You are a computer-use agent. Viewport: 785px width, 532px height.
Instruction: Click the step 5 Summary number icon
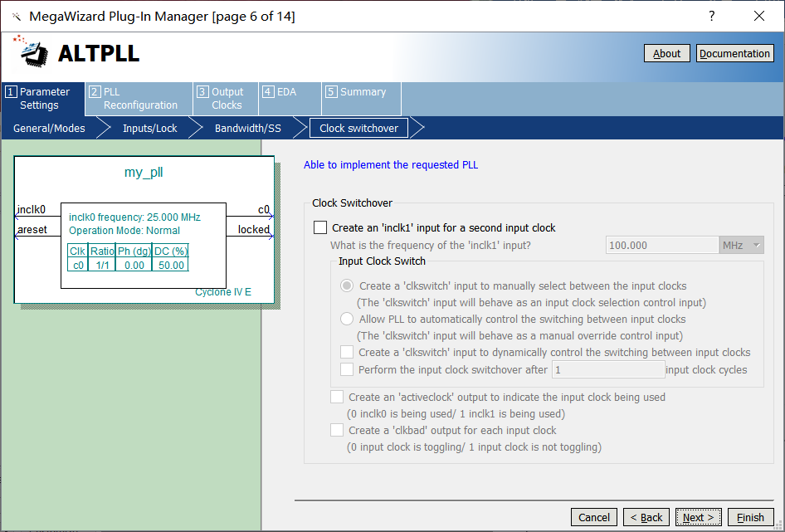(x=330, y=92)
